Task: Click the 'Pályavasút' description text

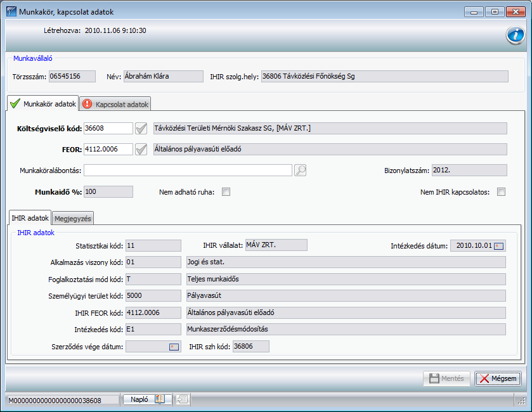Action: [x=204, y=296]
